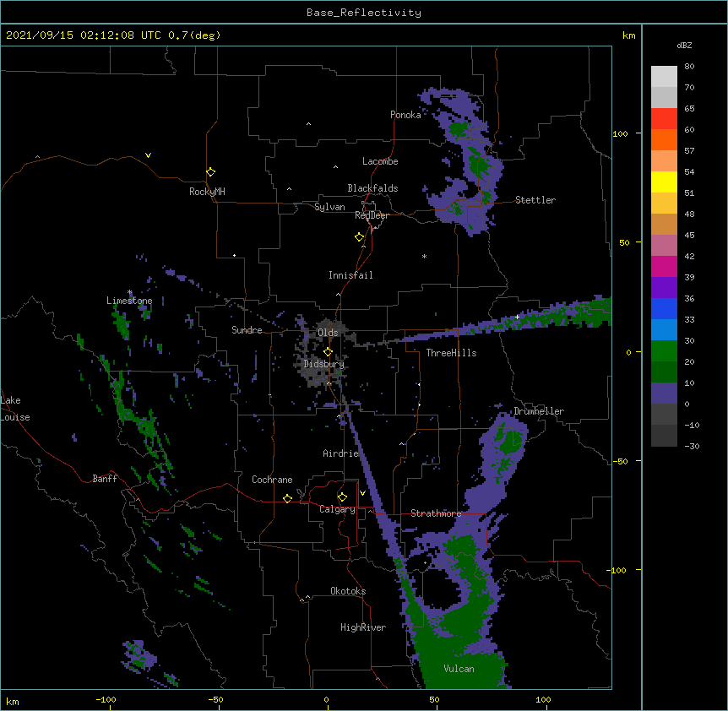Click the yellow V marker northwest of RockyMH

click(148, 155)
